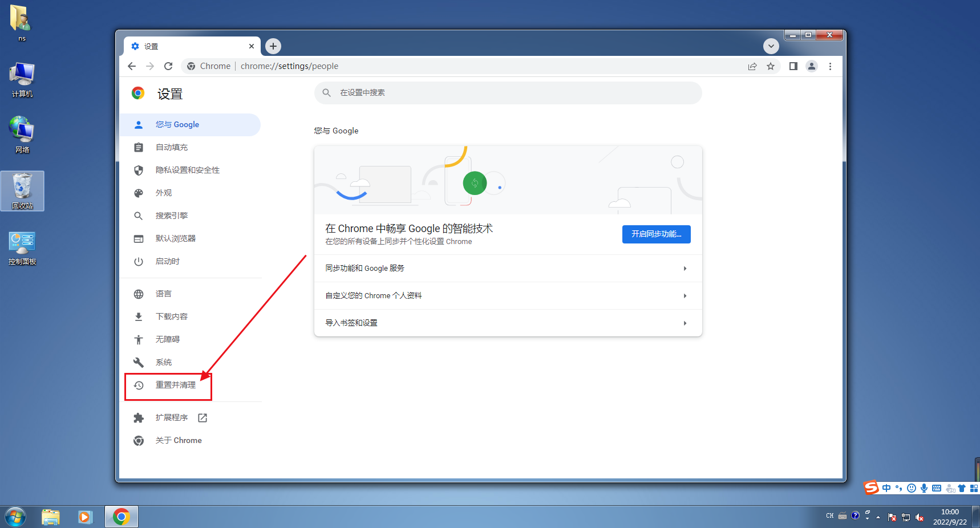The height and width of the screenshot is (528, 980).
Task: Click the power icon for 启动时
Action: point(139,261)
